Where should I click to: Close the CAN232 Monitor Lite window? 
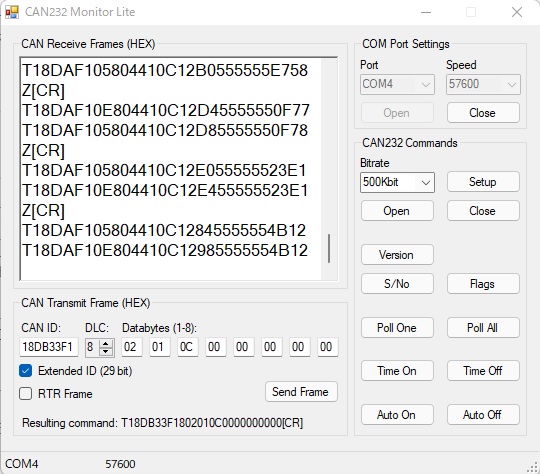[x=517, y=12]
